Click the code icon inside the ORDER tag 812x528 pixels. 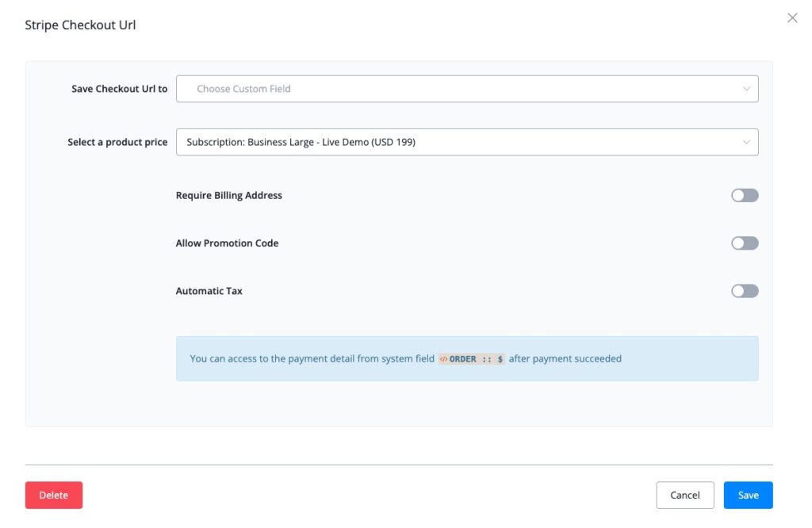point(444,359)
